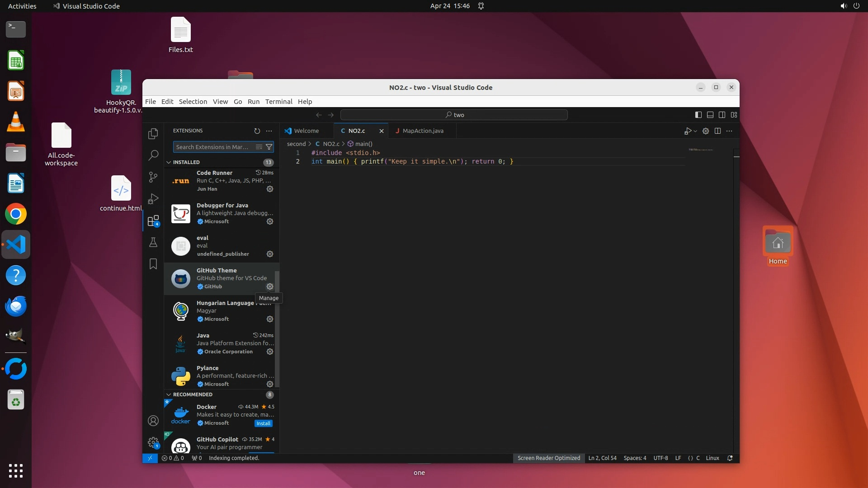Toggle the bottom panel visibility
868x488 pixels.
[710, 115]
